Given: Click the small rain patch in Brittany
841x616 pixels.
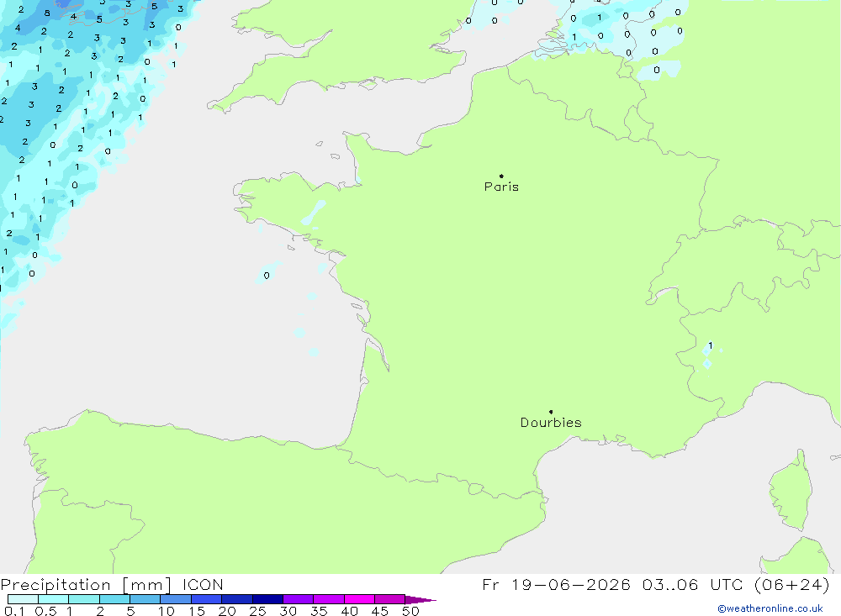Looking at the screenshot, I should click(x=315, y=213).
